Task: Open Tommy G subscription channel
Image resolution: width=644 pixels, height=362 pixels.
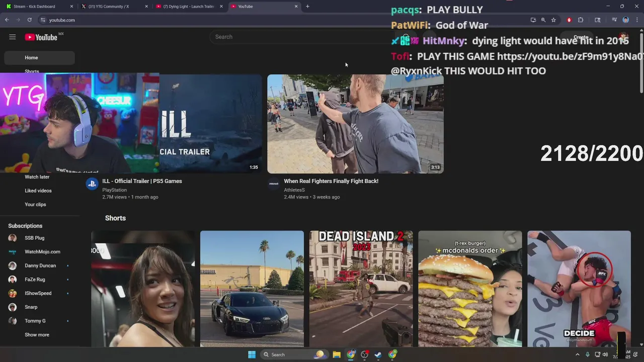Action: pyautogui.click(x=35, y=321)
